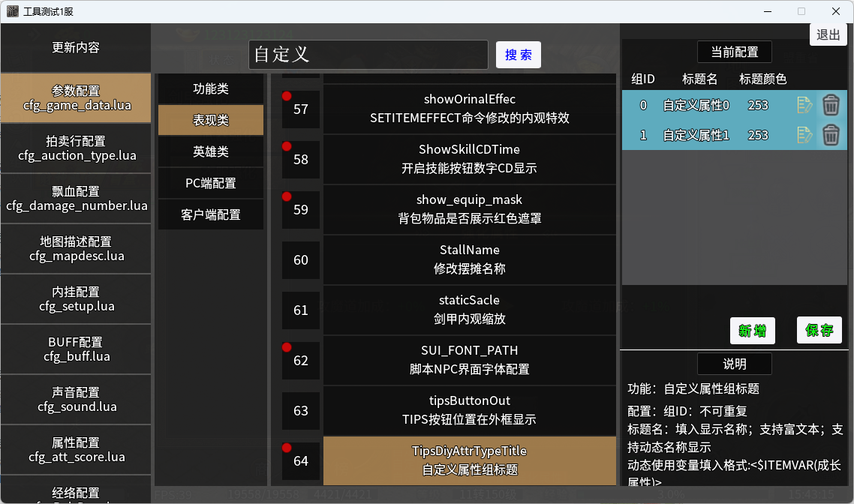The image size is (854, 504).
Task: Click edit icon for 自定义属性0 row
Action: (804, 105)
